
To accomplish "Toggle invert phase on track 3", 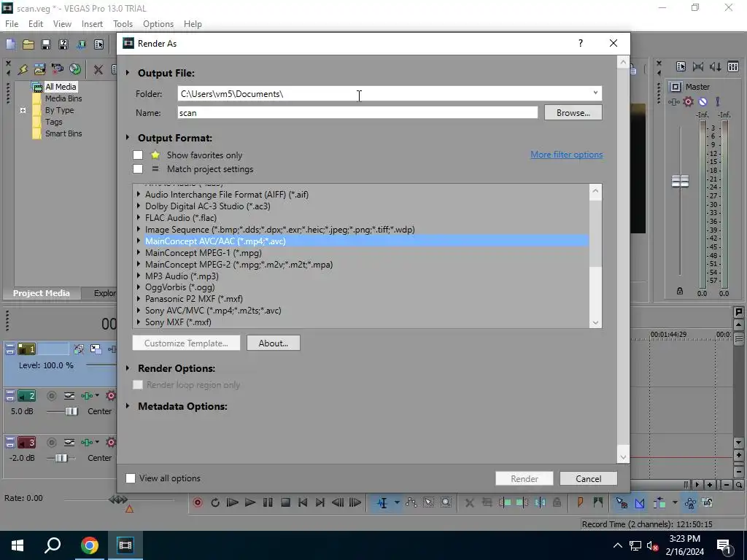I will 69,443.
